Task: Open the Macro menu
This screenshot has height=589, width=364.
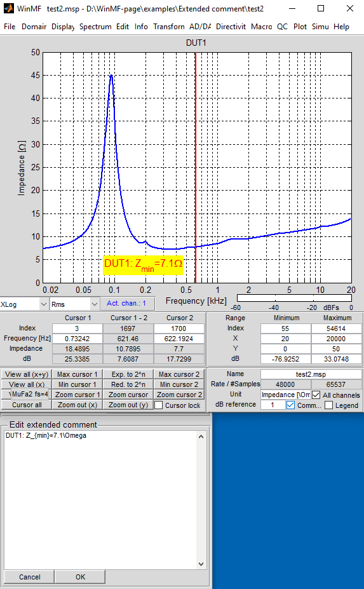Action: tap(262, 27)
